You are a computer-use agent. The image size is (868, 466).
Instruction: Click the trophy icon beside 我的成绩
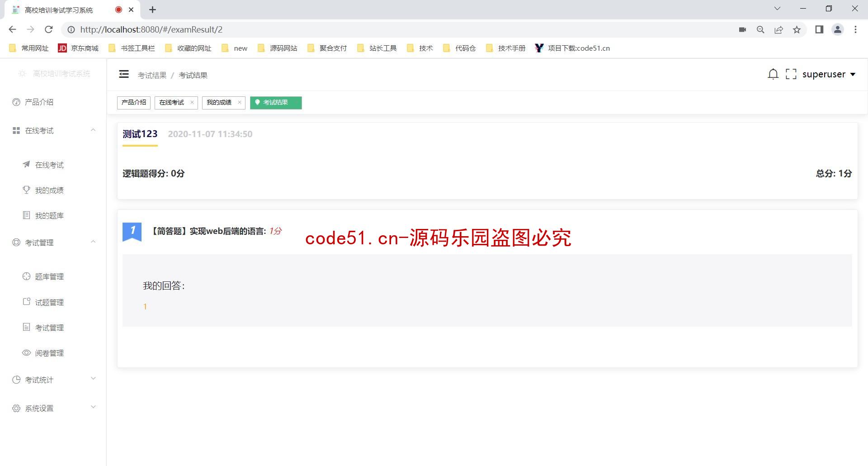click(27, 190)
